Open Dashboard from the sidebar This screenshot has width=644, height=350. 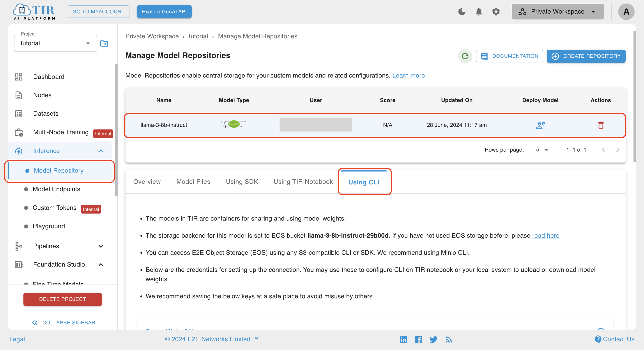click(48, 77)
